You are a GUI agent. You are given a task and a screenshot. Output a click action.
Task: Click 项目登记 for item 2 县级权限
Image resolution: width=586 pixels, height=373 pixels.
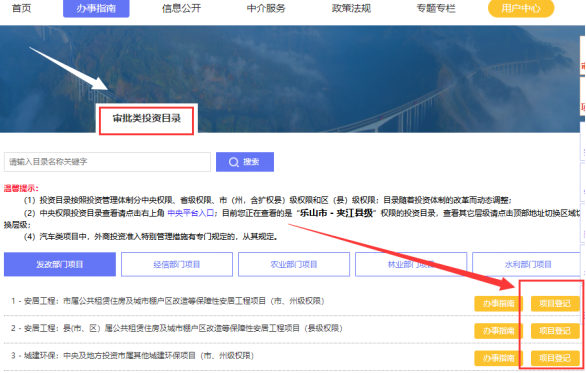[555, 331]
